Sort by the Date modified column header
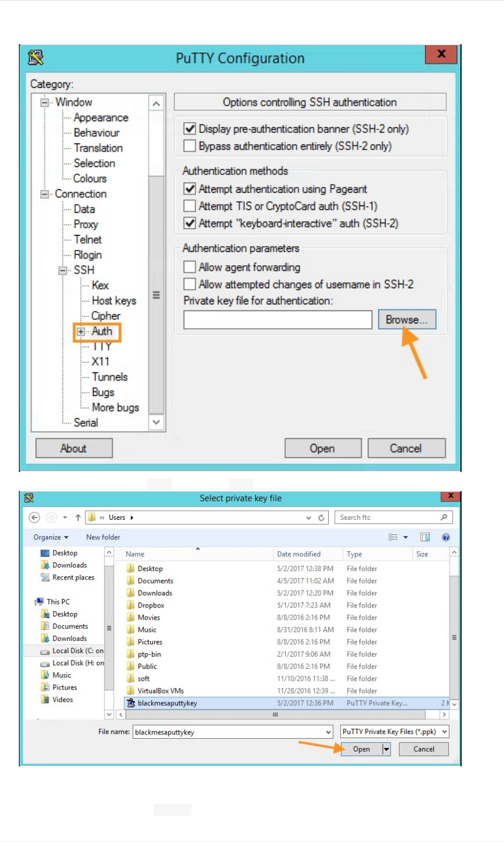Viewport: 504px width, 842px height. (299, 554)
